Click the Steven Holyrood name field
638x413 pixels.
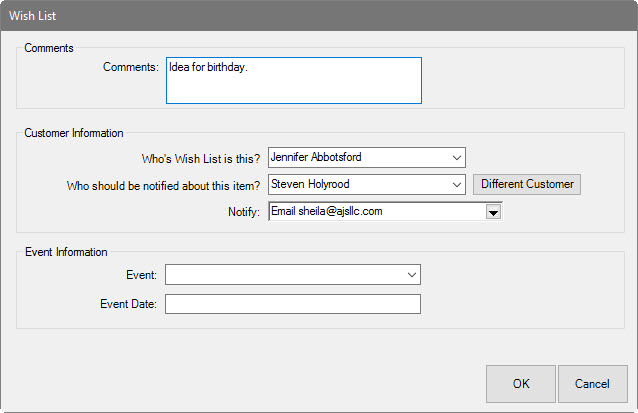pos(357,185)
